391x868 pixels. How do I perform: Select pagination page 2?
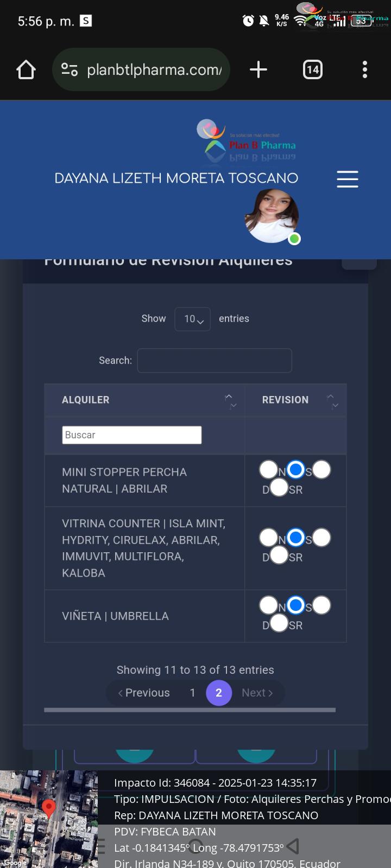219,693
